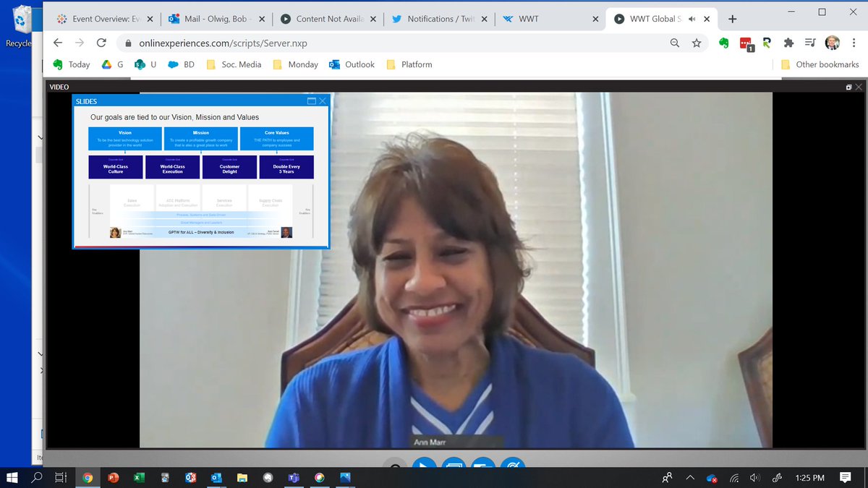The image size is (868, 488).
Task: Show hidden system tray icons
Action: pos(689,478)
